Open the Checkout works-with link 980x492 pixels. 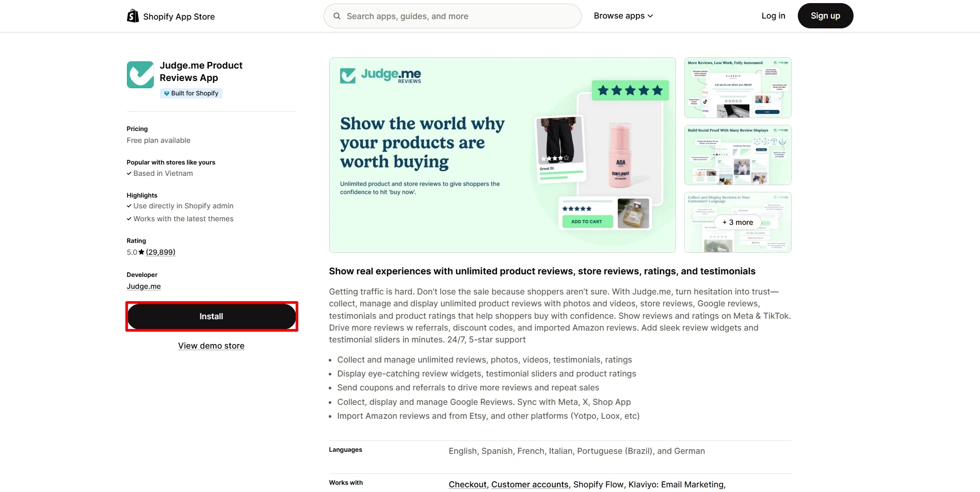(x=468, y=485)
